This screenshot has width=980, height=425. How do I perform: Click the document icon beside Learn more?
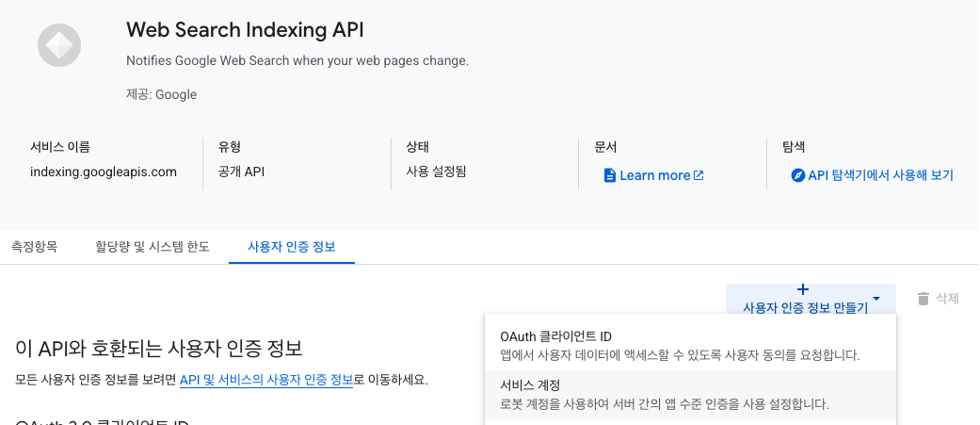[610, 176]
